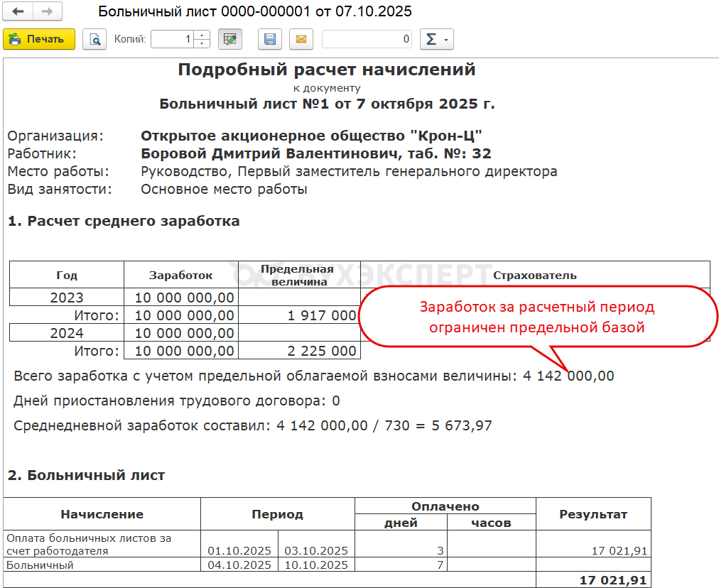Select the Страхователь column header

tap(535, 275)
